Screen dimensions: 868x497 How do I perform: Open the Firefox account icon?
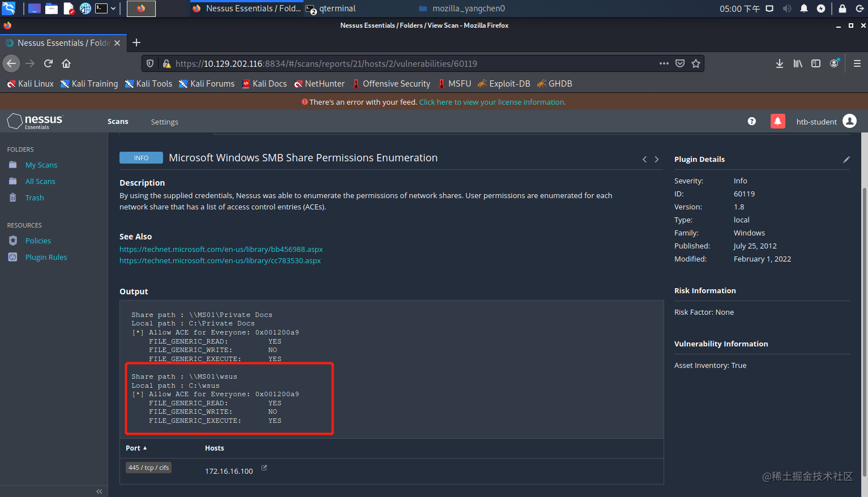click(835, 63)
